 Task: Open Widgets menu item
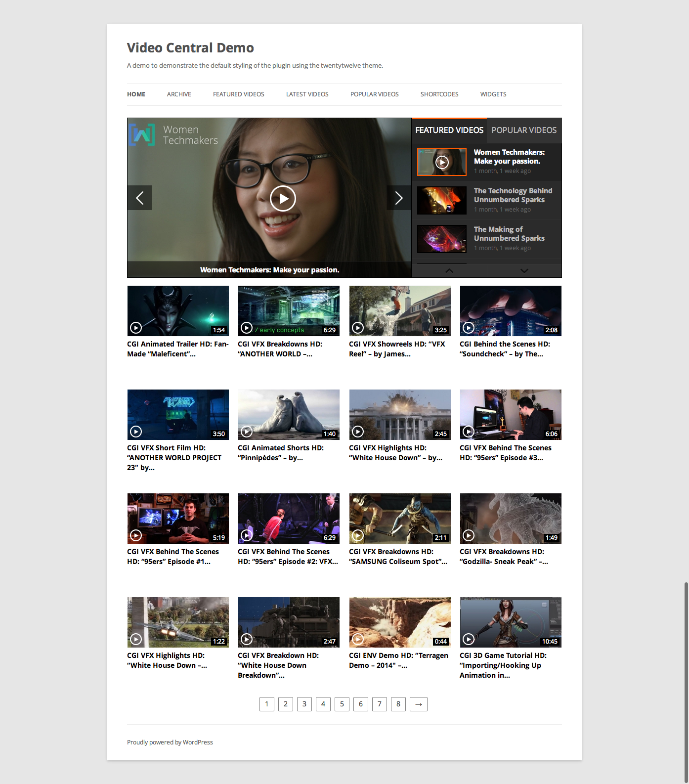click(493, 94)
